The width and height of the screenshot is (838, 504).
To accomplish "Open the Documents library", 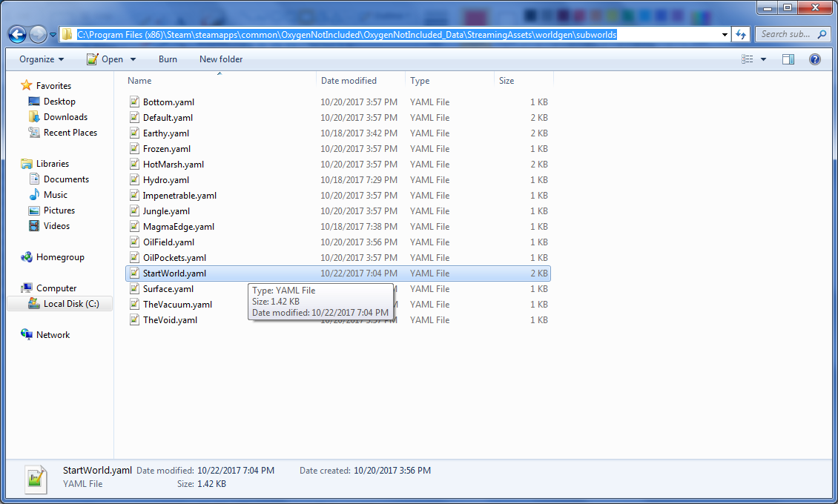I will (66, 179).
